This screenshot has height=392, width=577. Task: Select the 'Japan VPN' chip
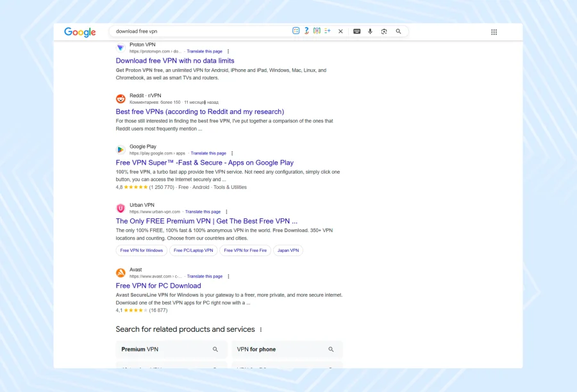tap(288, 250)
